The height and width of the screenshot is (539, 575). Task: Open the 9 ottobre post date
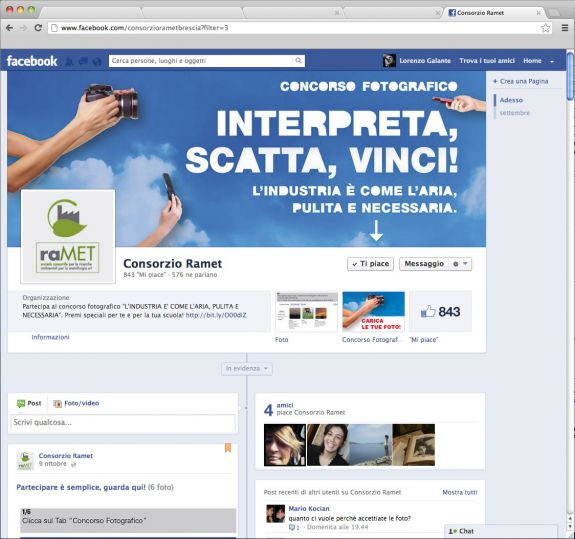pos(52,464)
